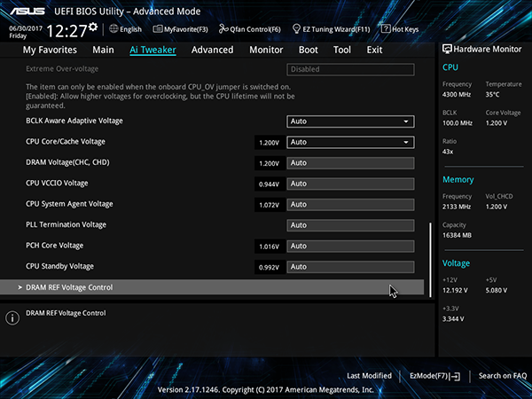Switch to EzMode(F7)

coord(434,376)
